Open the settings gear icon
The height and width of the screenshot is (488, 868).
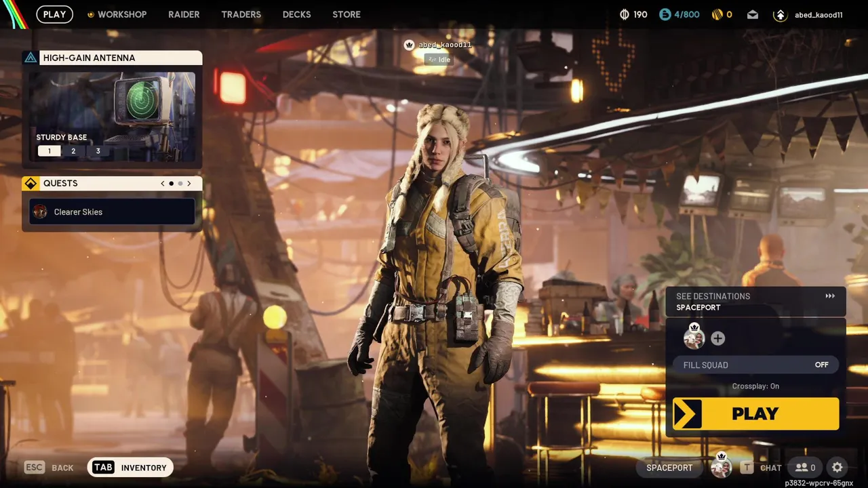[x=837, y=468]
